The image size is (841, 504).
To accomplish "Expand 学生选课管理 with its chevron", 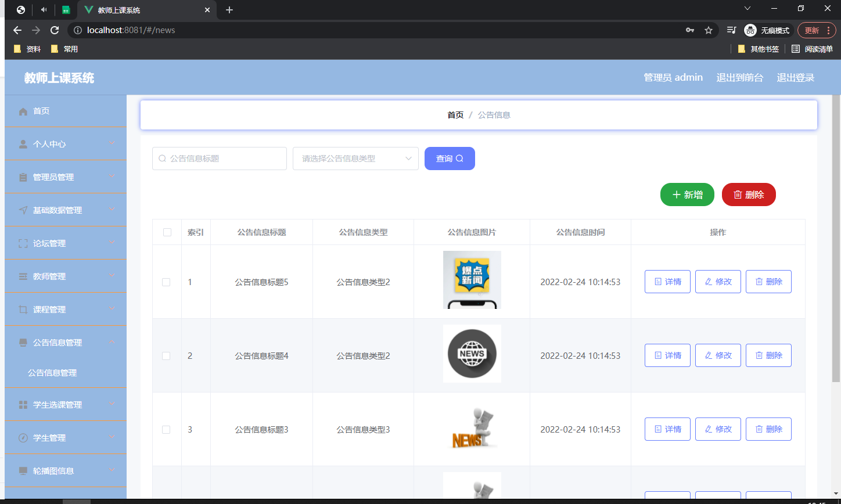I will tap(112, 404).
